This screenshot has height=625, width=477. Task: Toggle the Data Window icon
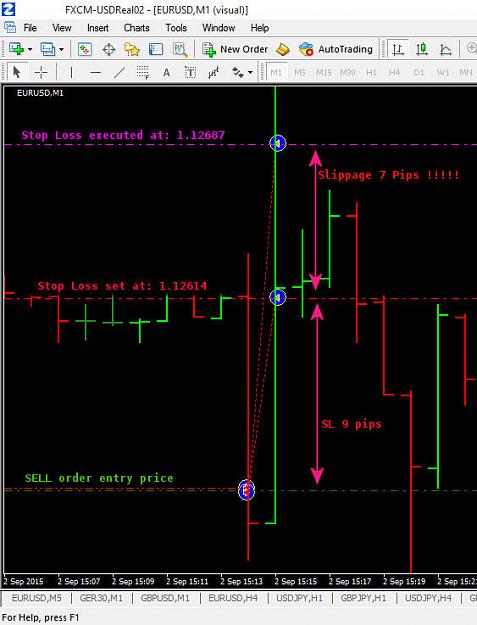(x=109, y=49)
